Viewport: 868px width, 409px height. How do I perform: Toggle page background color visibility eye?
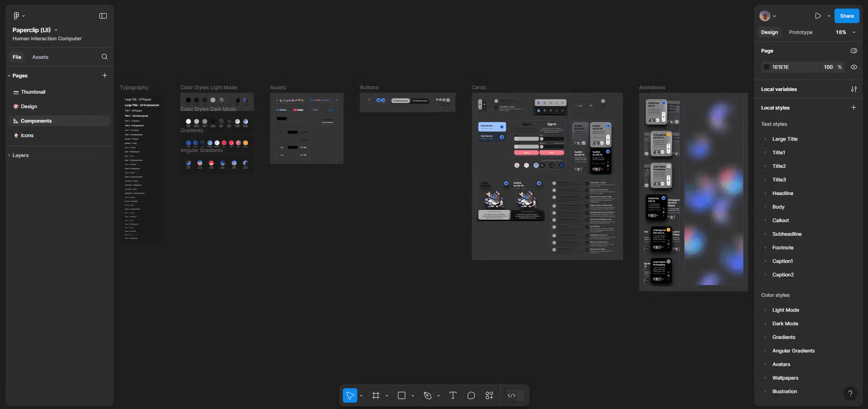click(854, 67)
